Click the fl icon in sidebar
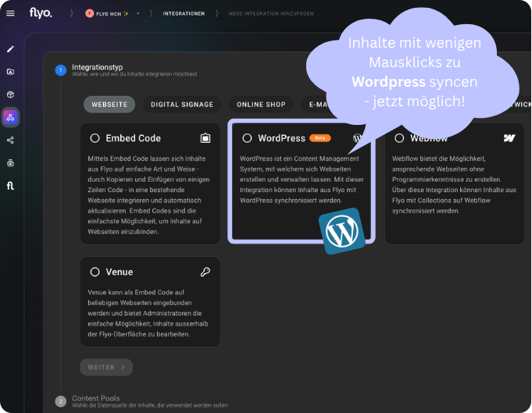This screenshot has width=532, height=413. click(x=10, y=186)
